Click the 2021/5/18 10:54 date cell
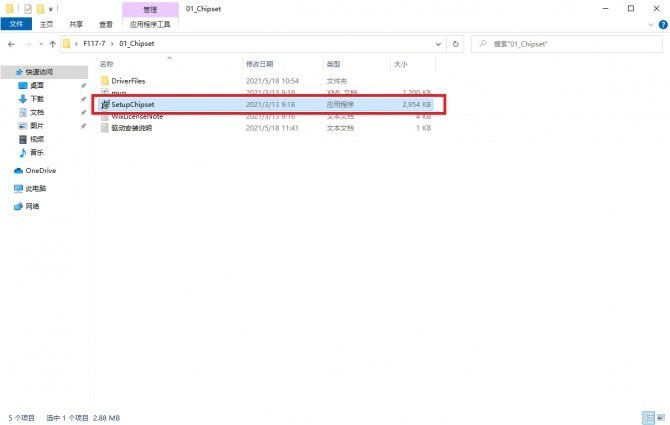The height and width of the screenshot is (425, 670). point(272,81)
